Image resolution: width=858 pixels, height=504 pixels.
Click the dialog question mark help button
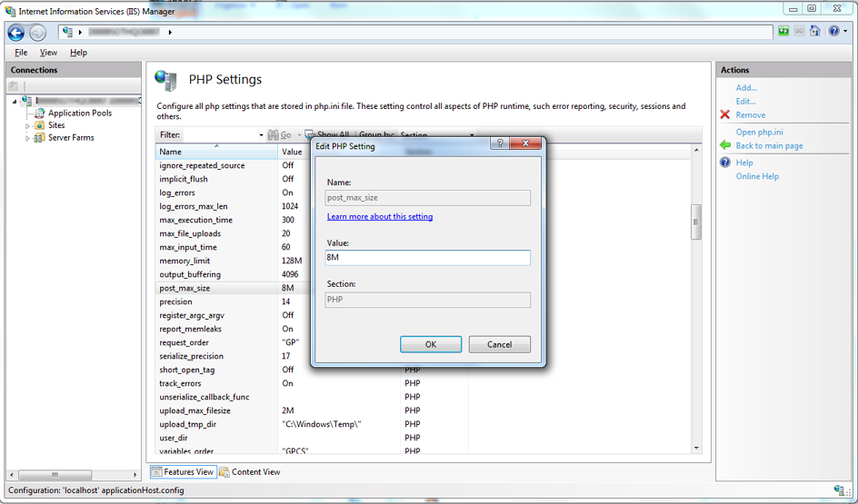pyautogui.click(x=500, y=143)
